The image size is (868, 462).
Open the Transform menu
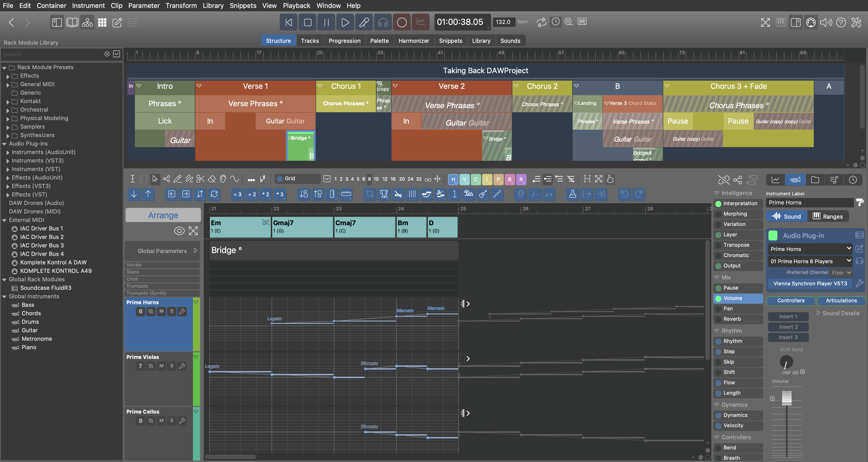click(x=181, y=5)
